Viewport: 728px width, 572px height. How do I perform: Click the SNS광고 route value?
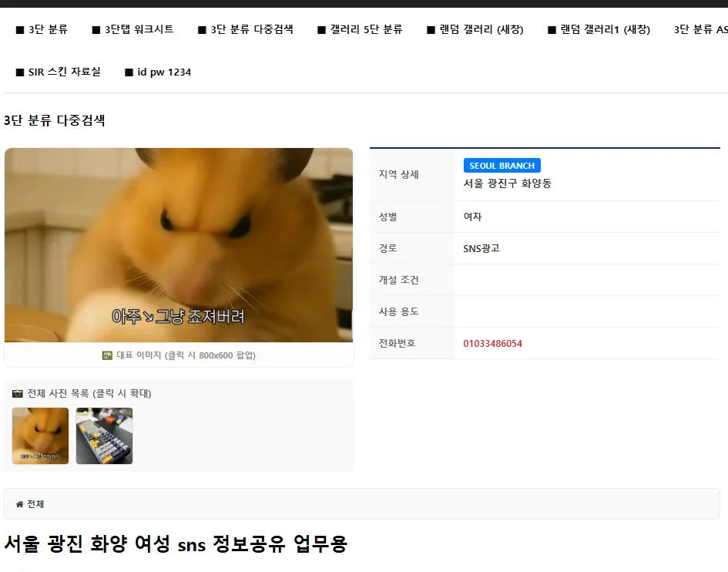coord(481,248)
